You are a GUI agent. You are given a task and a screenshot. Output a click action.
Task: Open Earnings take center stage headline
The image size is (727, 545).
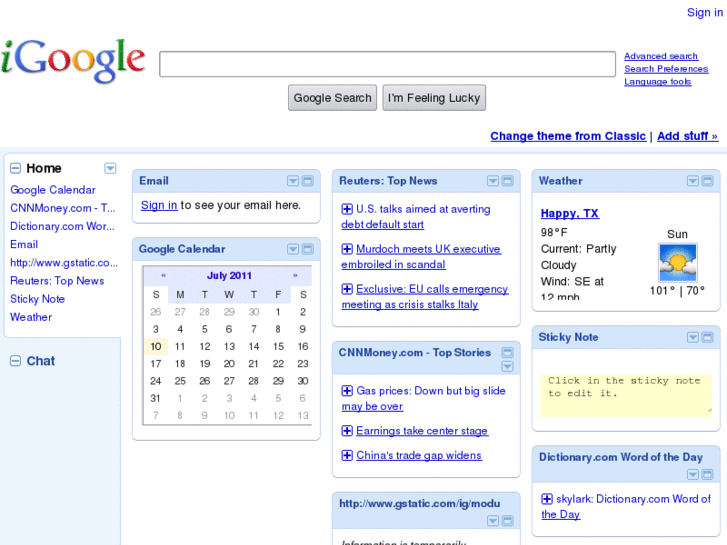422,431
